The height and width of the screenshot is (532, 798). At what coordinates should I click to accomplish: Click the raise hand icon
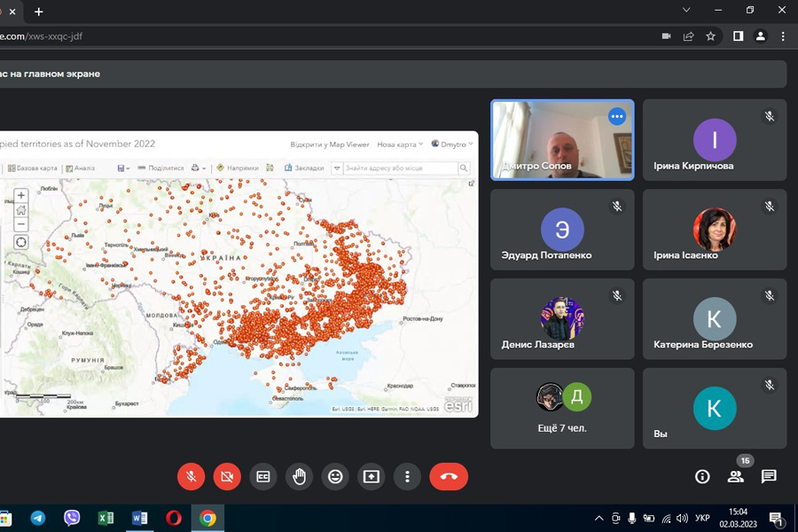[x=299, y=477]
